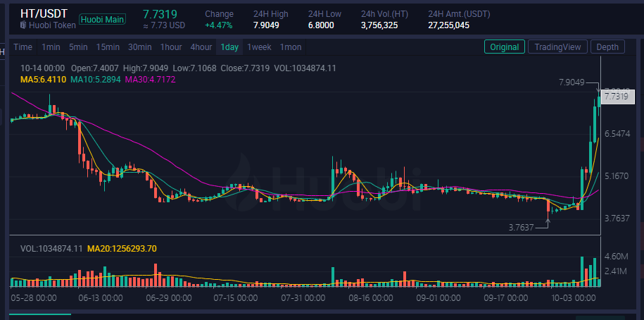Switch chart to 15min interval
The image size is (644, 320).
coord(108,47)
